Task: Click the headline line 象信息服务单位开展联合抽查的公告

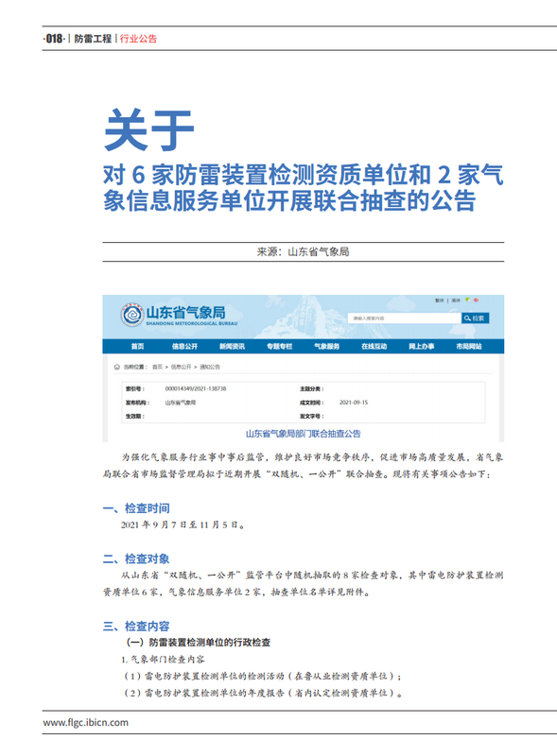Action: tap(289, 200)
